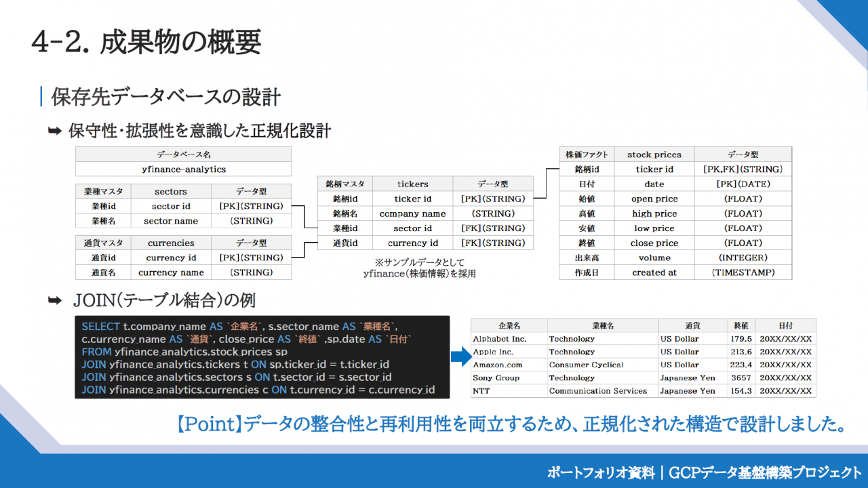
Task: Select the "Alphabet Inc." result cell
Action: [509, 339]
